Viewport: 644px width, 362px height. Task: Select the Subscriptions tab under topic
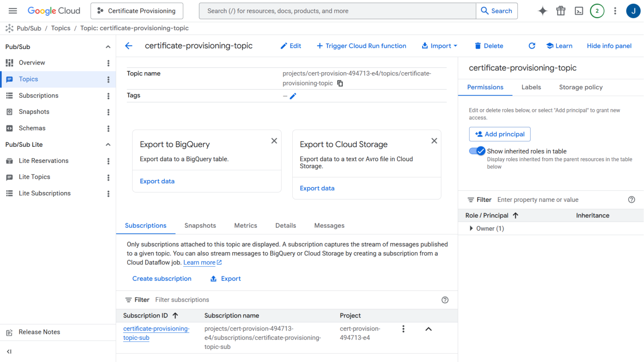145,226
